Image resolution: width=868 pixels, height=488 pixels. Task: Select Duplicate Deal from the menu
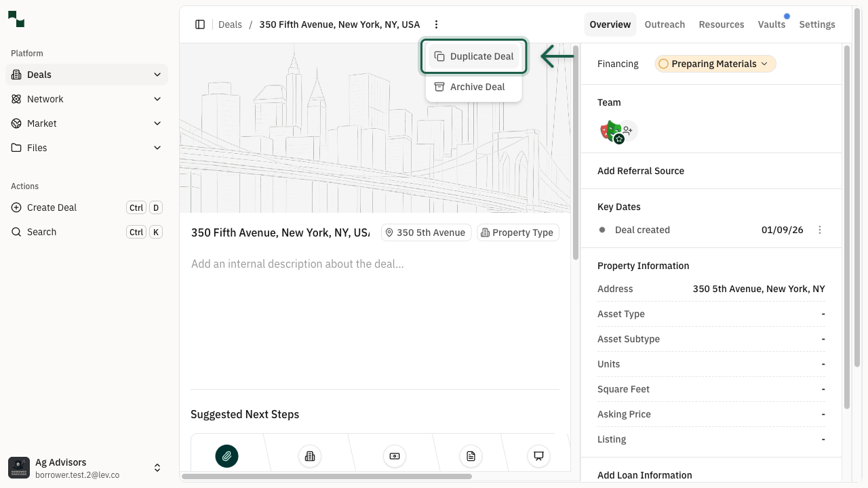coord(474,56)
